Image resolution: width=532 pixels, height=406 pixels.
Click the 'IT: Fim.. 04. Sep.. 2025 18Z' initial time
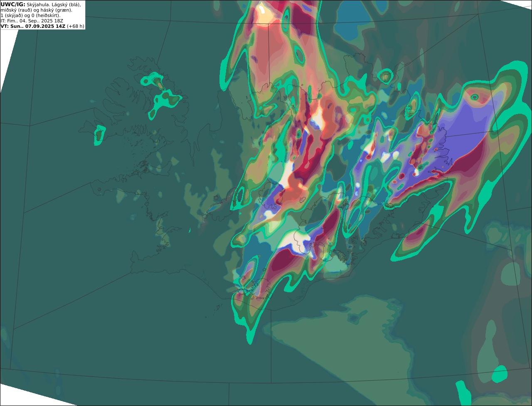pyautogui.click(x=32, y=20)
